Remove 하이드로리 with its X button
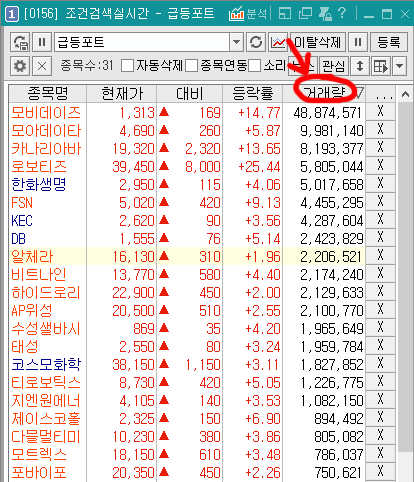 (380, 291)
